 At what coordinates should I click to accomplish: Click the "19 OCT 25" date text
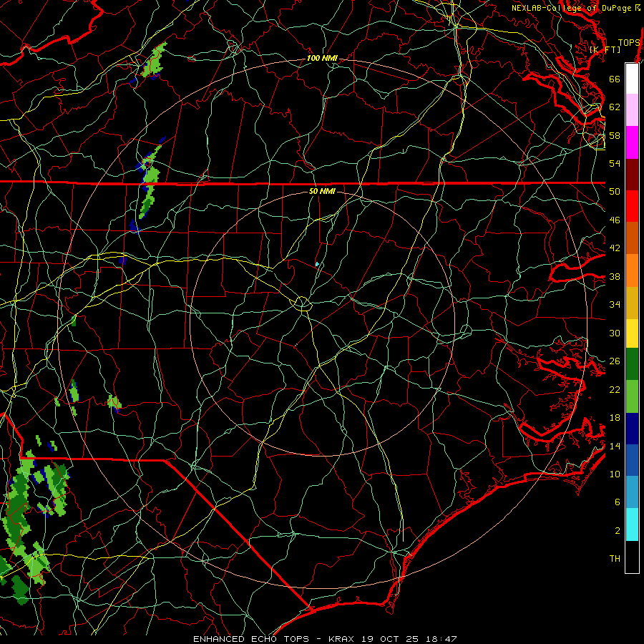390,639
